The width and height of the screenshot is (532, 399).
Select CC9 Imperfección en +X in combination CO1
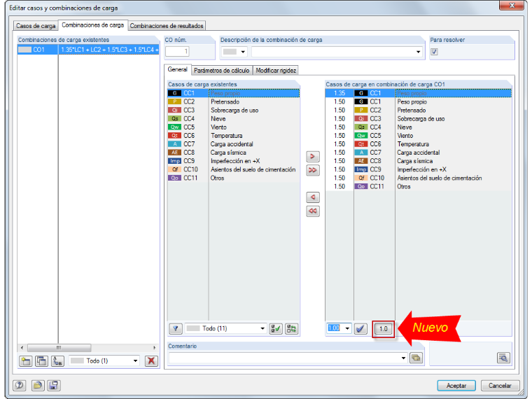point(419,169)
